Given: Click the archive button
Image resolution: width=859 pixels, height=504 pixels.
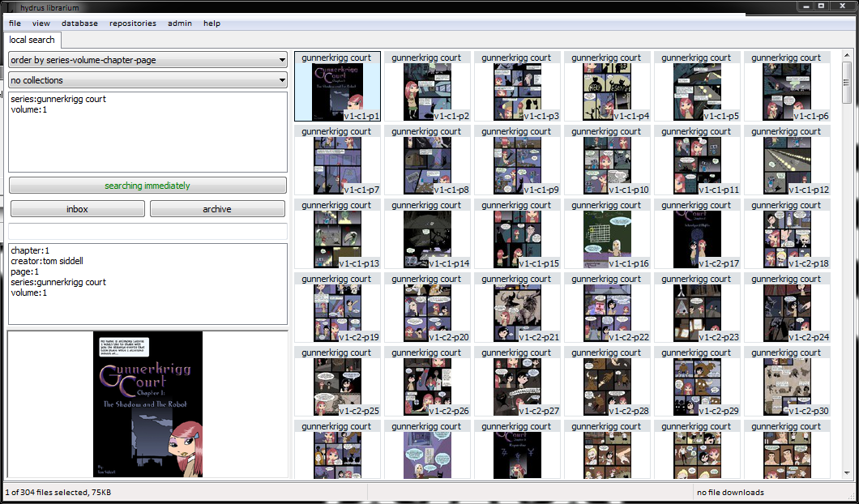Looking at the screenshot, I should click(x=217, y=209).
